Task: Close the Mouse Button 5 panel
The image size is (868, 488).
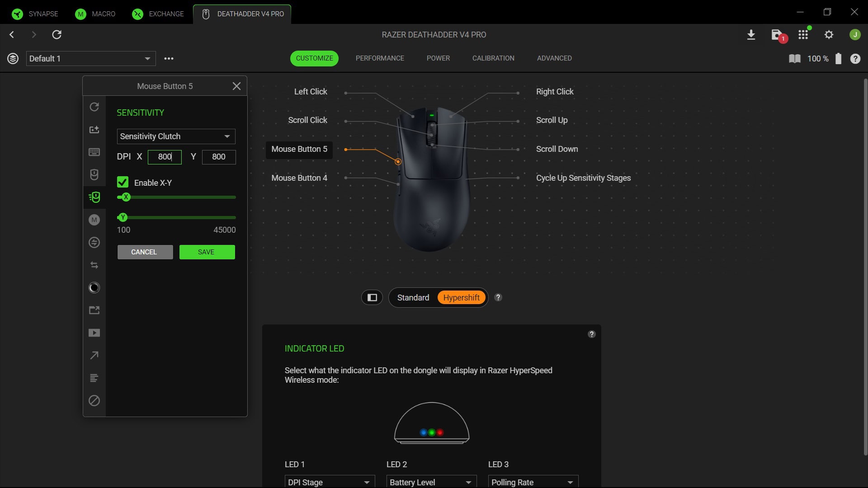Action: tap(236, 86)
